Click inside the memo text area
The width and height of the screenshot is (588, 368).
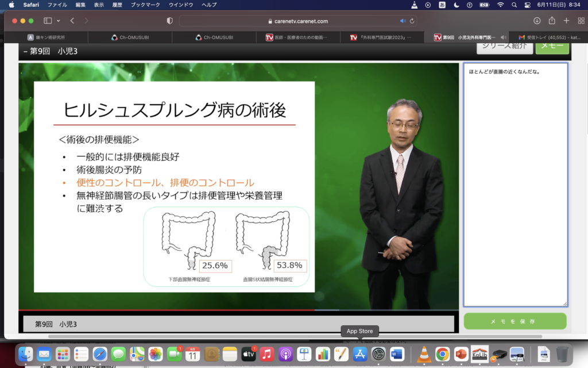[515, 184]
